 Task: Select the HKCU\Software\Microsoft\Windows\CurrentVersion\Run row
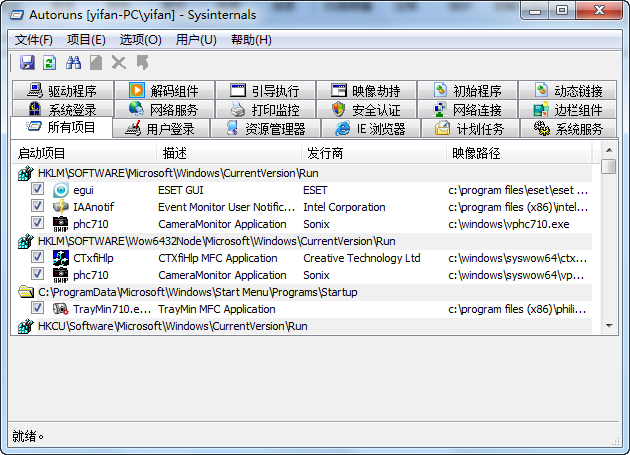(x=305, y=326)
